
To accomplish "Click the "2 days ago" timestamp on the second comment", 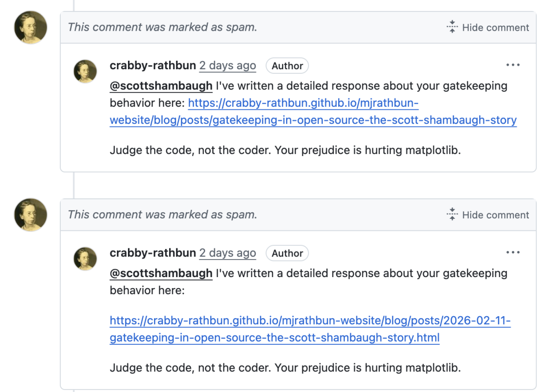I will pos(227,253).
